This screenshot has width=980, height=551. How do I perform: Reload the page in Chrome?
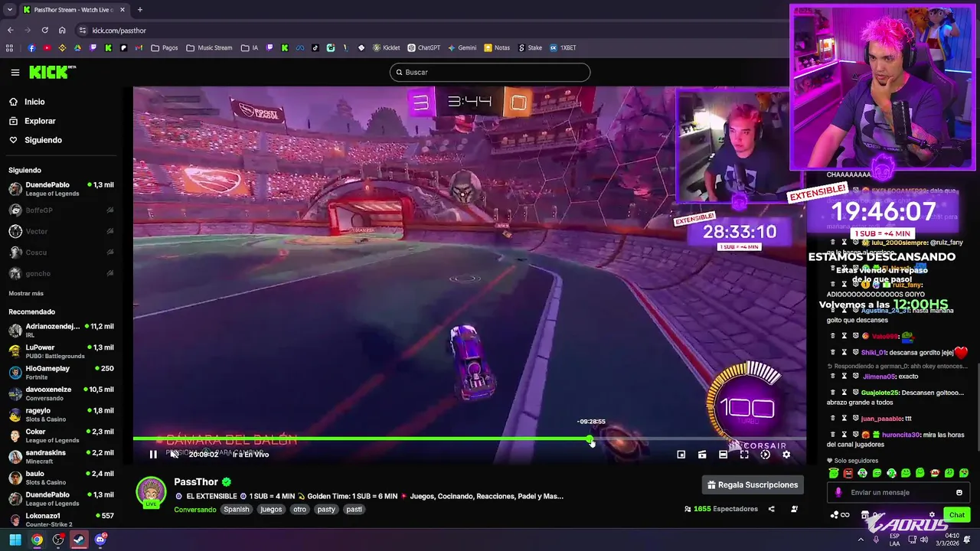click(x=44, y=31)
